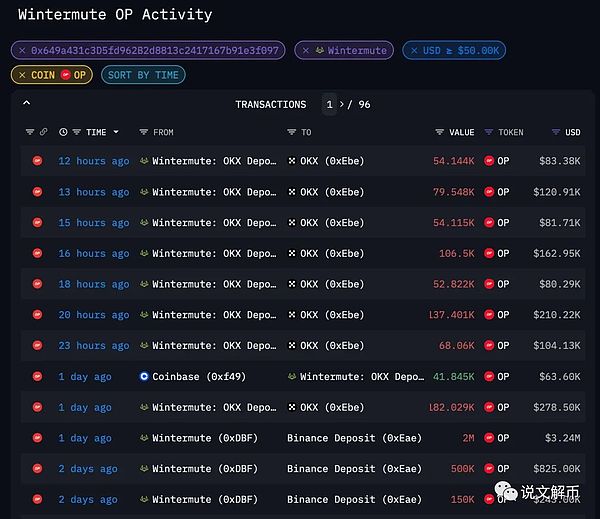
Task: Go to next transactions page arrow
Action: click(342, 104)
